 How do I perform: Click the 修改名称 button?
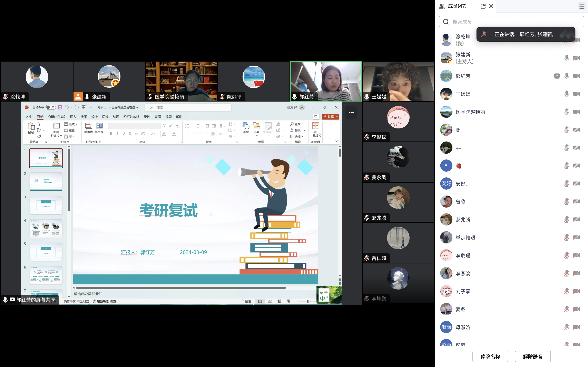point(490,356)
